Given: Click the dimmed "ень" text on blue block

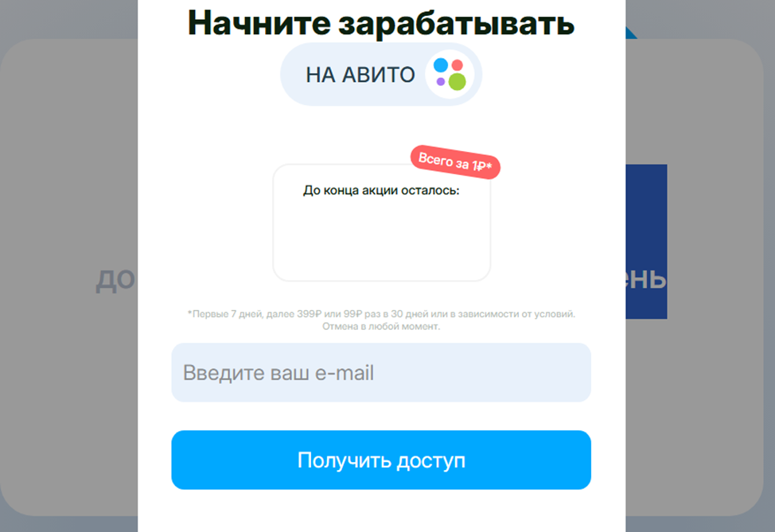Looking at the screenshot, I should (x=646, y=278).
